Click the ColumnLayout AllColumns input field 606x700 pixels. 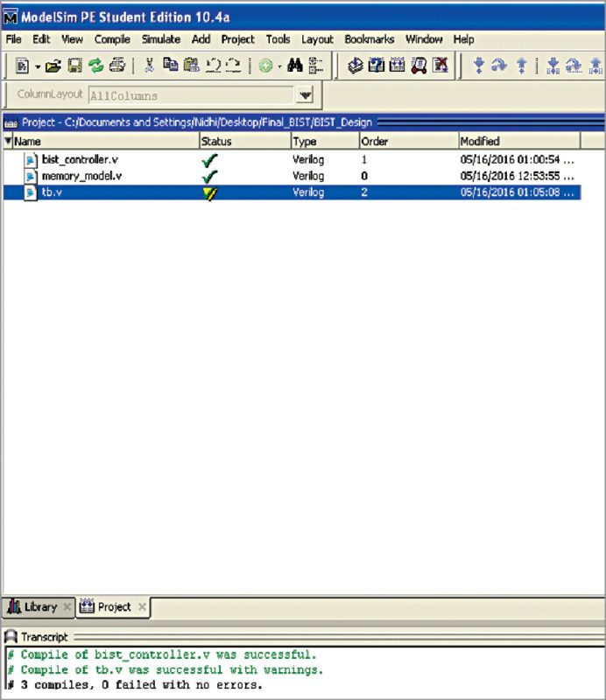188,95
